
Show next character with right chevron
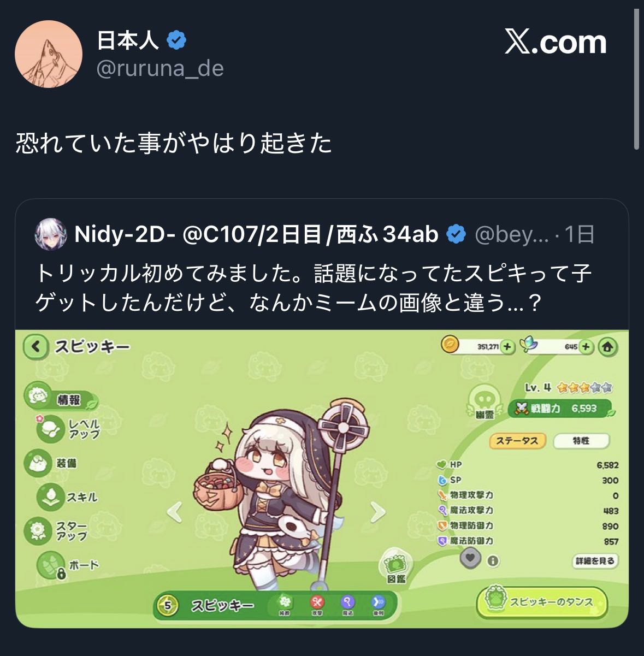pyautogui.click(x=377, y=512)
